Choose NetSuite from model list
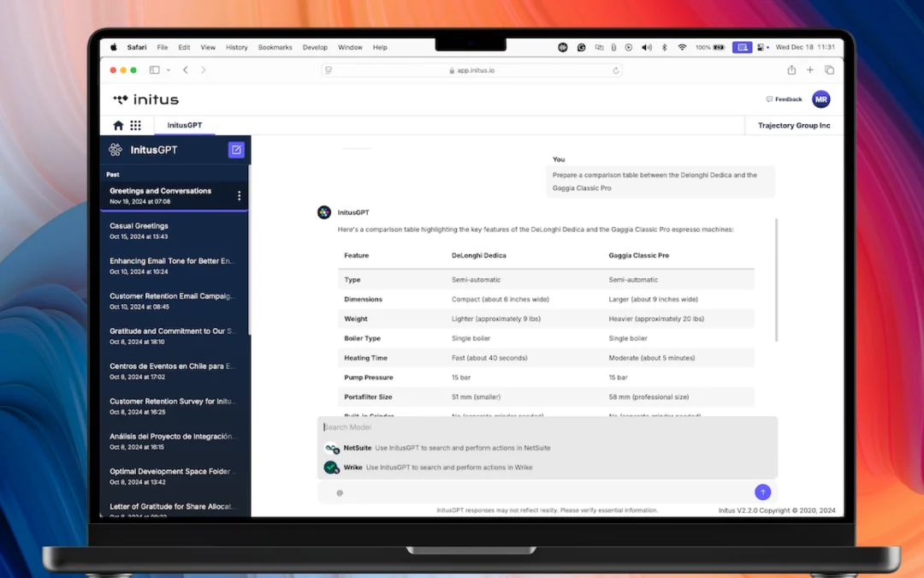This screenshot has width=924, height=578. pyautogui.click(x=547, y=448)
